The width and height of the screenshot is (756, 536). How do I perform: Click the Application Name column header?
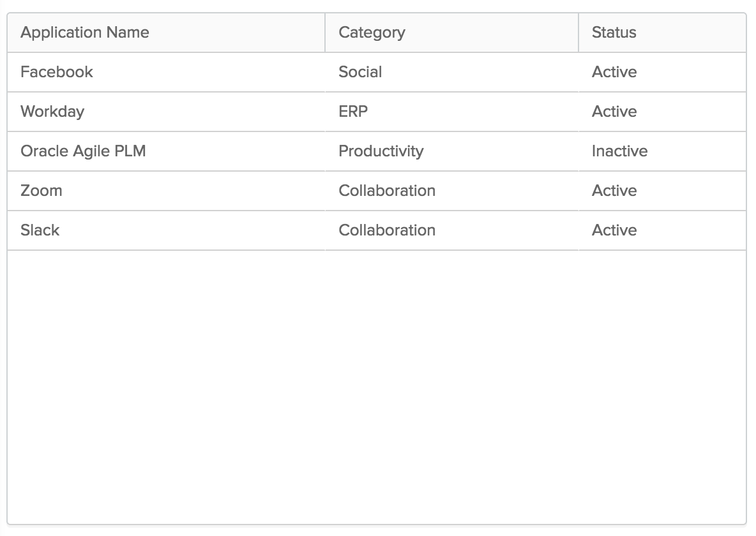pos(85,33)
